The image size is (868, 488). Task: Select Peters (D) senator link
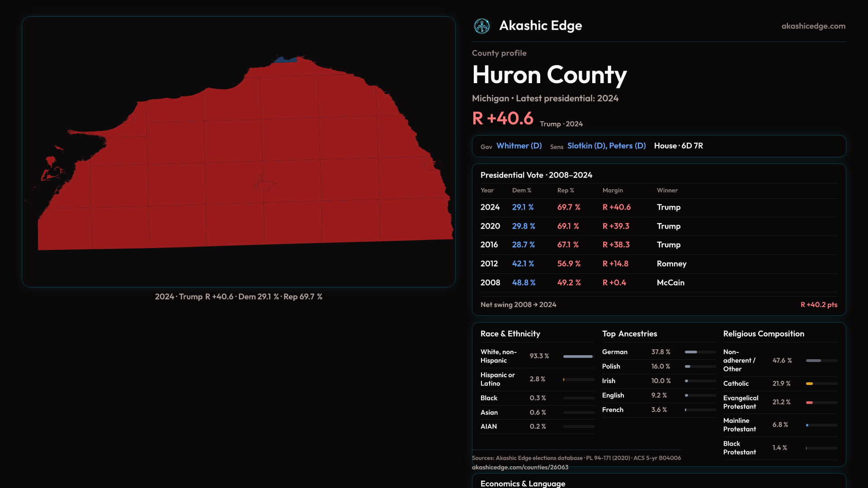[x=627, y=146]
